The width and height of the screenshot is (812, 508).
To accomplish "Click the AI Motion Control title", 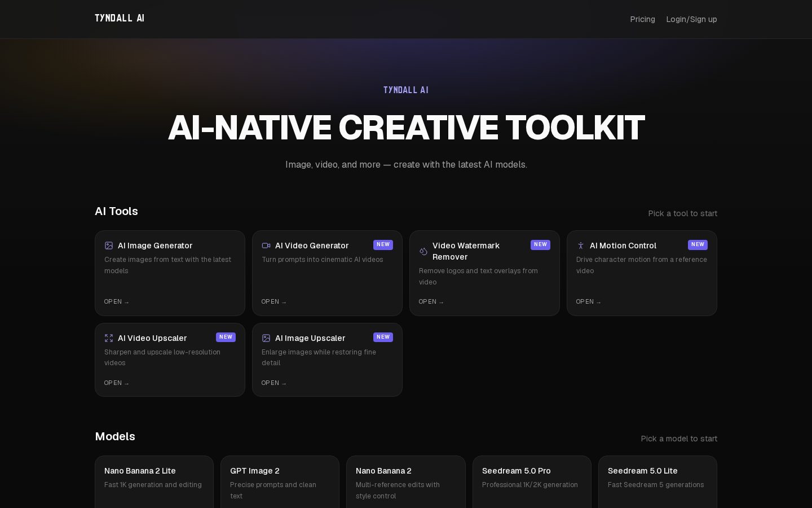I will [x=623, y=246].
